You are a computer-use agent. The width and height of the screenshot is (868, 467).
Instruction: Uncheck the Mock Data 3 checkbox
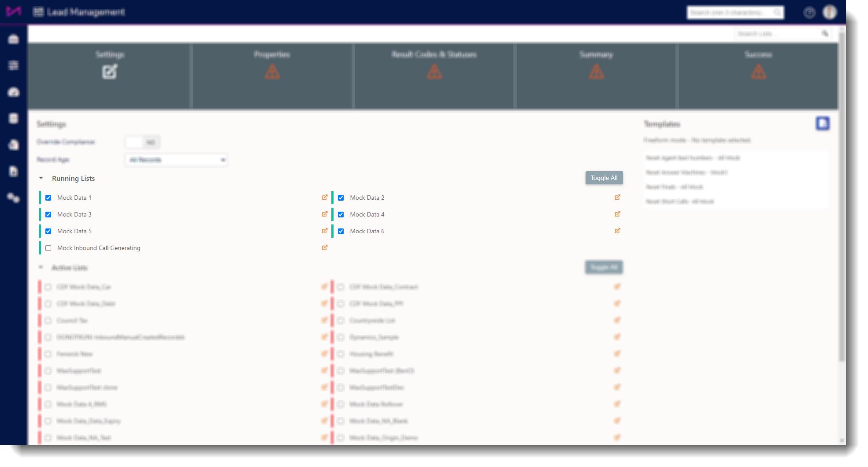tap(48, 215)
